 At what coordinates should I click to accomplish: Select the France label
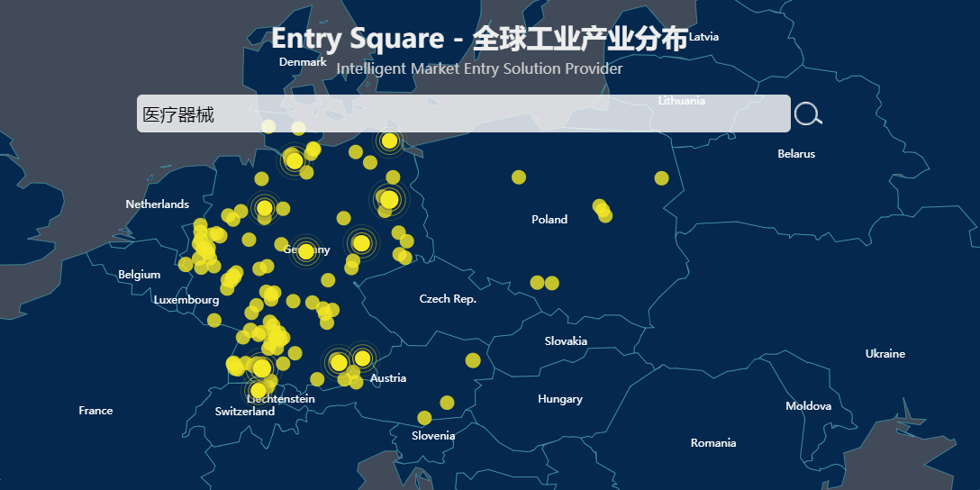point(95,411)
